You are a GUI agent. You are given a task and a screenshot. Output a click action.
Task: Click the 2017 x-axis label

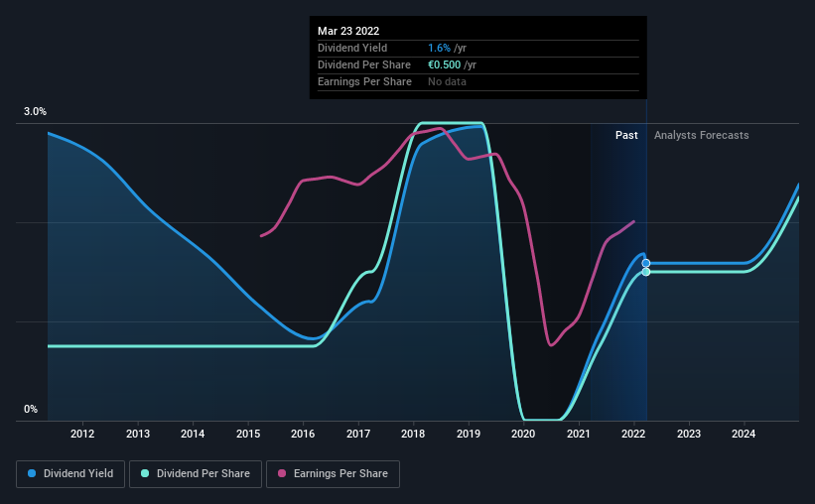click(x=358, y=434)
